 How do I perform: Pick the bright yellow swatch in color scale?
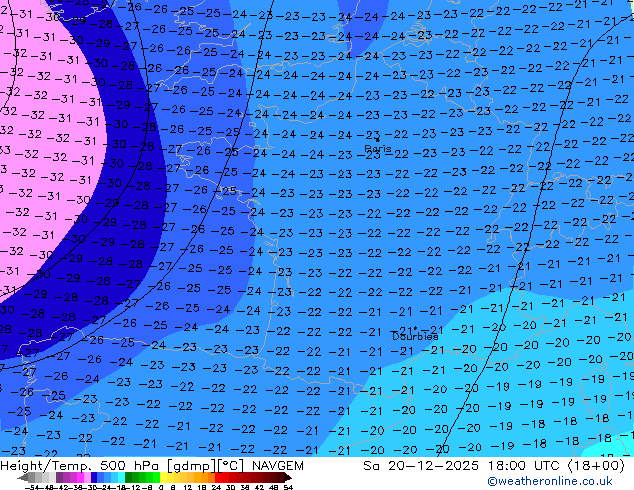(x=163, y=477)
